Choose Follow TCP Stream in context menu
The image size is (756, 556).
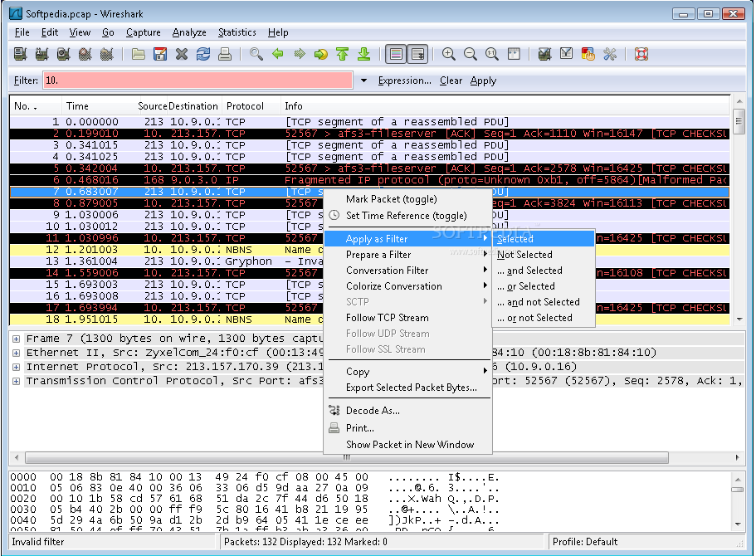click(x=408, y=318)
